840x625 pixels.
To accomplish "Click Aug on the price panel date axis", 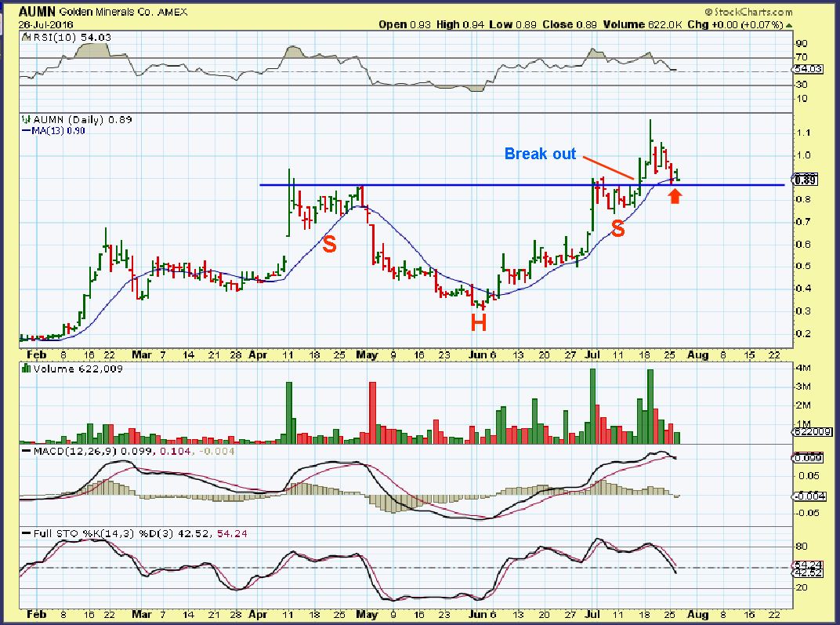I will point(697,354).
